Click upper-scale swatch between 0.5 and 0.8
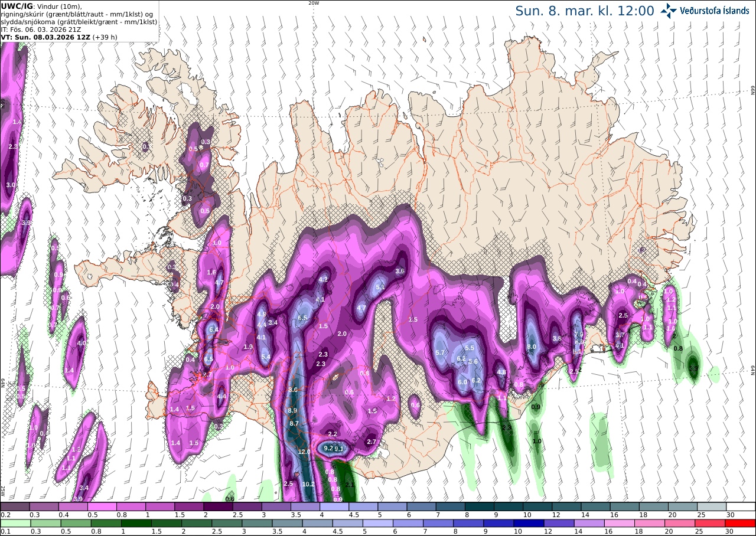This screenshot has width=756, height=536. tap(102, 506)
